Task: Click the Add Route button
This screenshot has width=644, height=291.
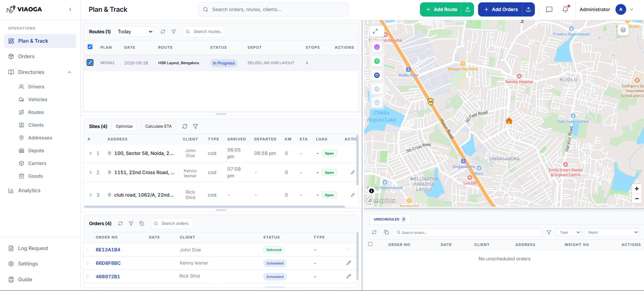Action: pyautogui.click(x=441, y=9)
